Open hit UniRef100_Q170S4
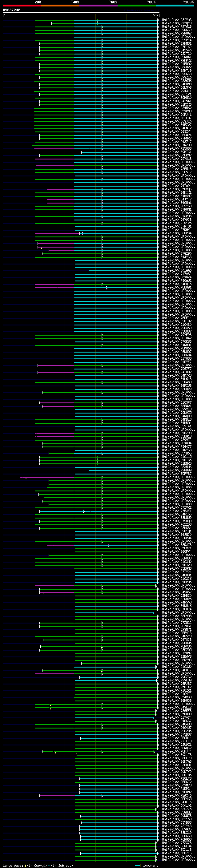 177,717
